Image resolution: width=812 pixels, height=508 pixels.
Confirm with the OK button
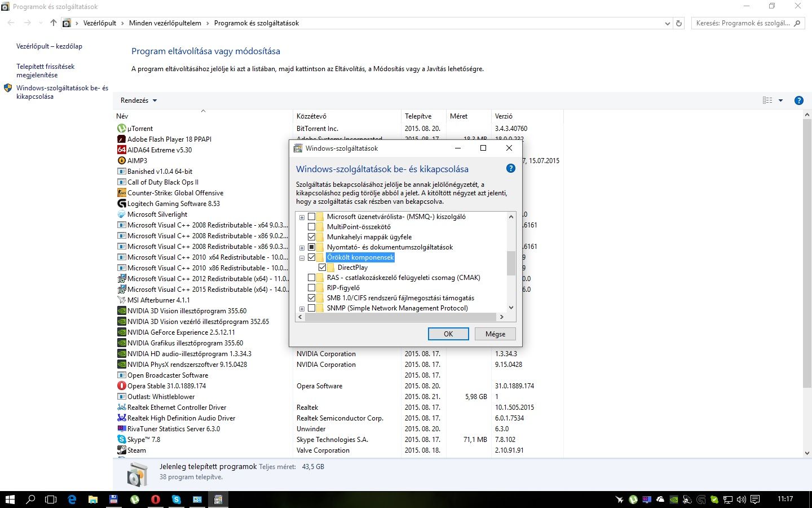pyautogui.click(x=448, y=334)
